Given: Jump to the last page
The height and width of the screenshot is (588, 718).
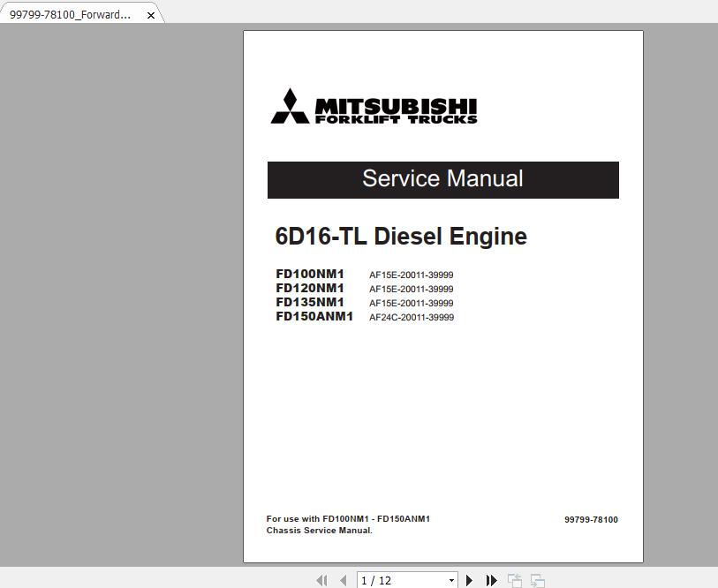Looking at the screenshot, I should pos(491,581).
